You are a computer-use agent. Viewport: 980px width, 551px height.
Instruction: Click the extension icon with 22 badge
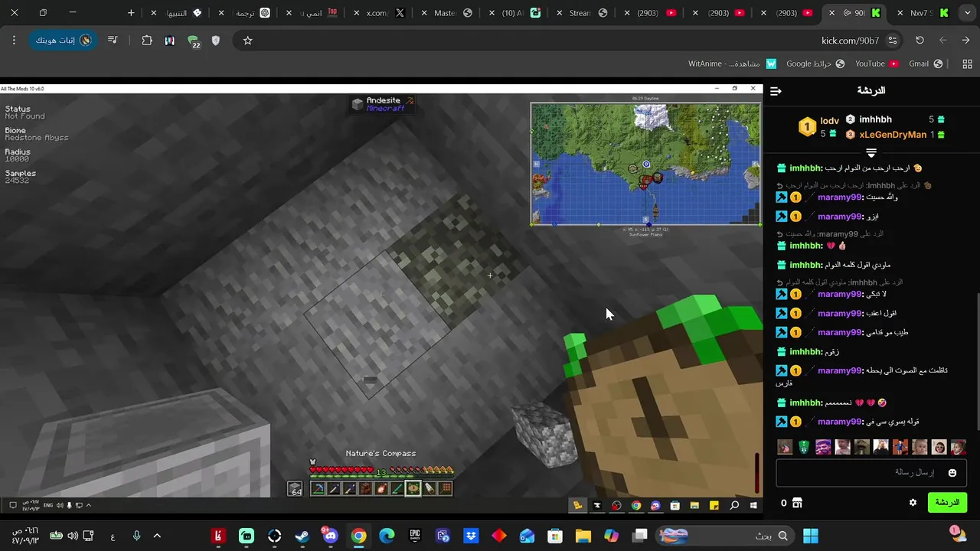tap(193, 41)
